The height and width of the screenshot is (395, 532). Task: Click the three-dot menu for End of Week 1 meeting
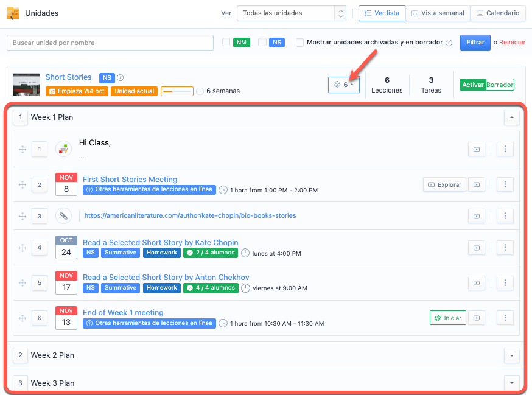[505, 318]
